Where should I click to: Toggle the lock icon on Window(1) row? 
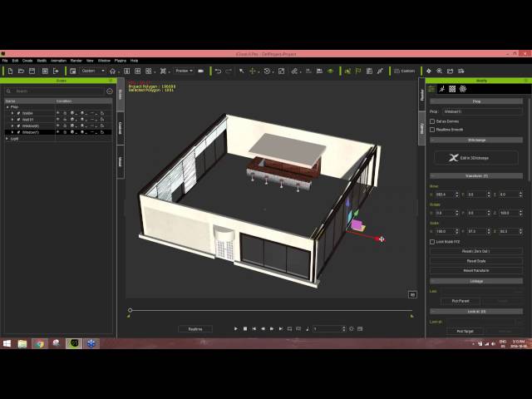pyautogui.click(x=65, y=132)
